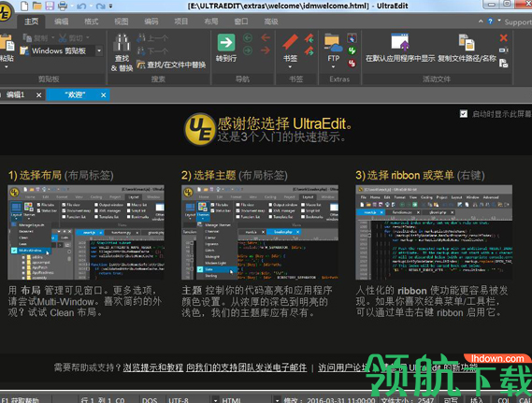This screenshot has width=532, height=403.
Task: Launch the green UltraCompare icon in Extras
Action: click(x=352, y=50)
